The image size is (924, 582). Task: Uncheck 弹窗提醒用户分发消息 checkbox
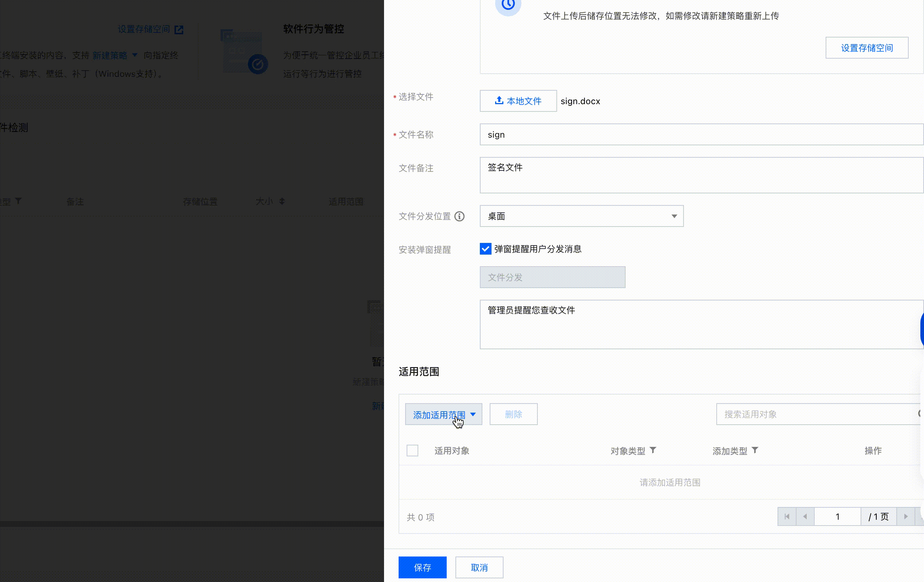485,249
